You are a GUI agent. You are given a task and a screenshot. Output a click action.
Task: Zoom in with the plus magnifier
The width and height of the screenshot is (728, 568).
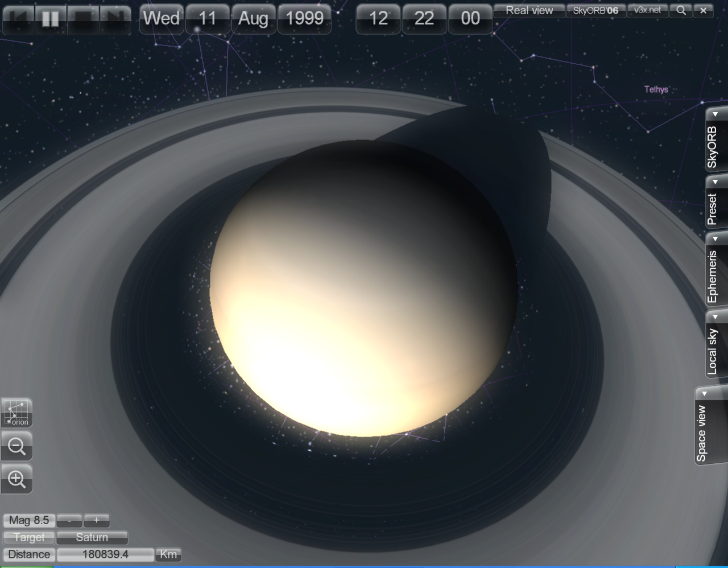(x=17, y=479)
